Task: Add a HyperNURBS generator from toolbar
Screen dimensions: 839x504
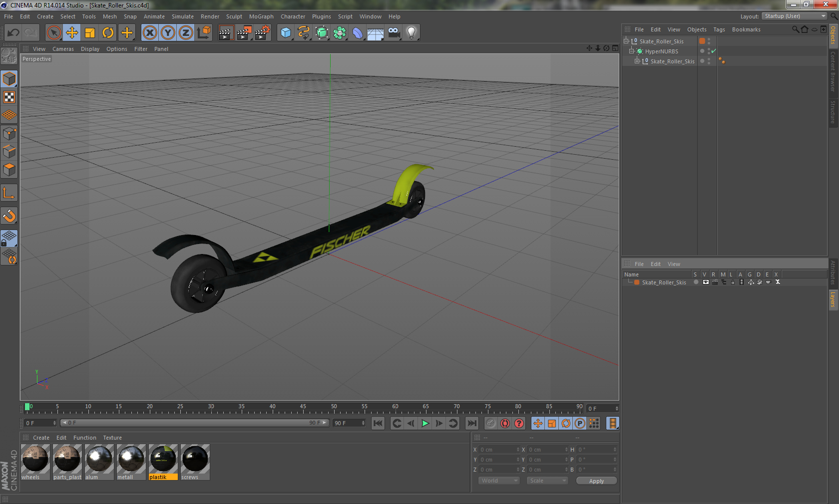Action: click(322, 33)
